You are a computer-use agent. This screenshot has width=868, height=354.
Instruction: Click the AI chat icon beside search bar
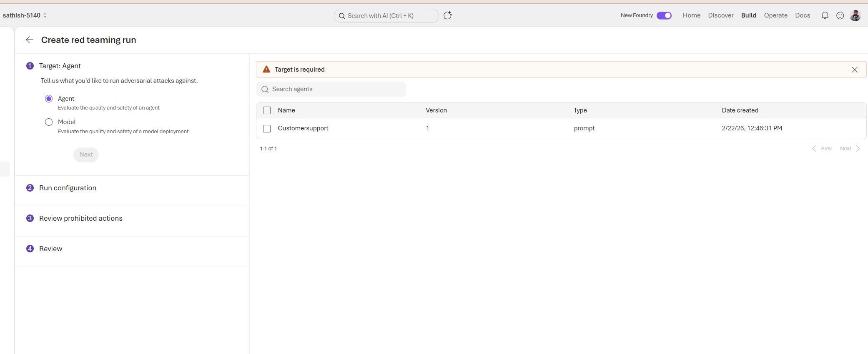447,15
